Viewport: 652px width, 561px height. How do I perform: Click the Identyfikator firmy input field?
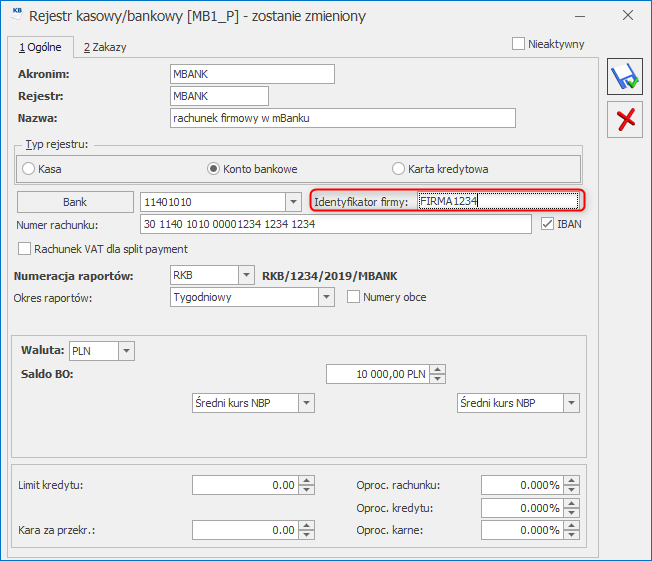click(497, 201)
